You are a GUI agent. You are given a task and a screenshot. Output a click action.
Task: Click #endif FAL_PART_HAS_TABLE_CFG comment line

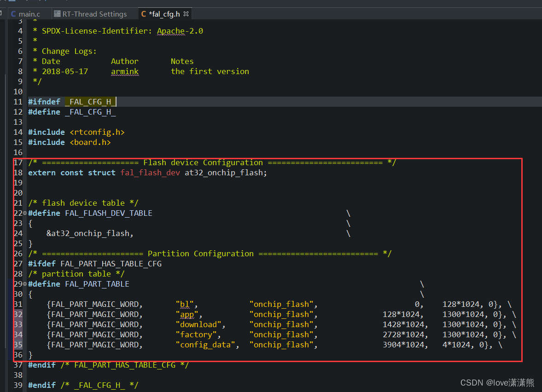click(109, 365)
